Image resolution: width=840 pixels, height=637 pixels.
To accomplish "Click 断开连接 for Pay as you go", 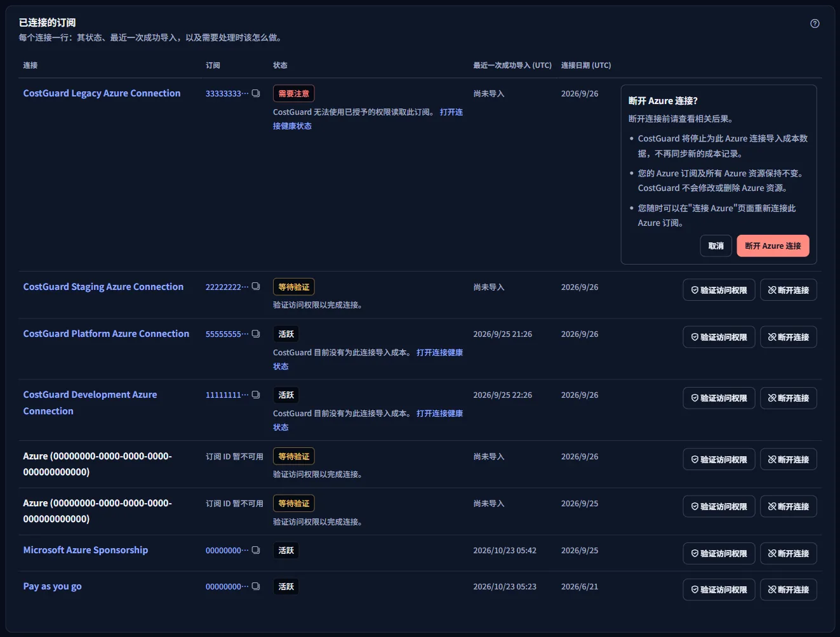I will [x=789, y=589].
